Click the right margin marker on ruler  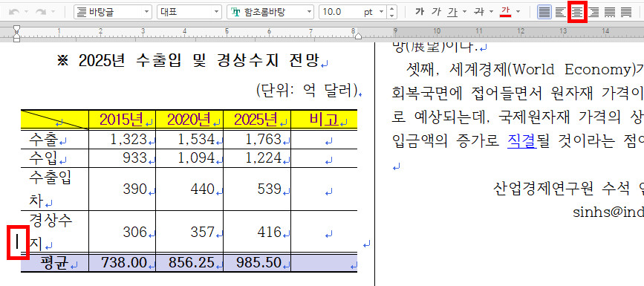pos(358,36)
